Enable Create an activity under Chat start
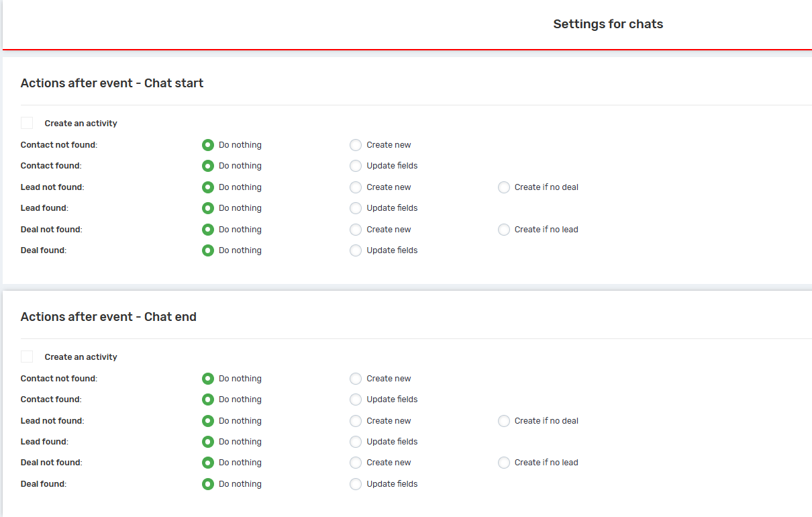Screen dimensions: 812x517 [27, 123]
